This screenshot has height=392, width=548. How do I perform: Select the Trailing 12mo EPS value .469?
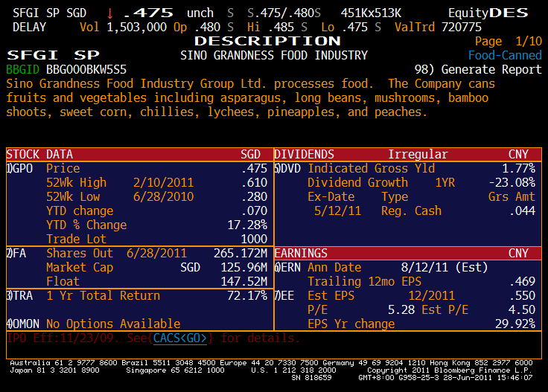click(x=522, y=282)
